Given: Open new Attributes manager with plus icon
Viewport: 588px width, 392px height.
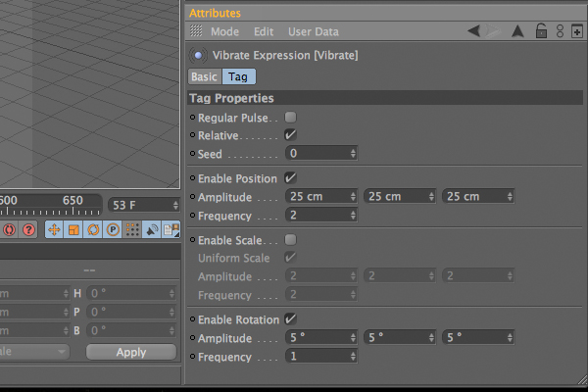Looking at the screenshot, I should (577, 31).
